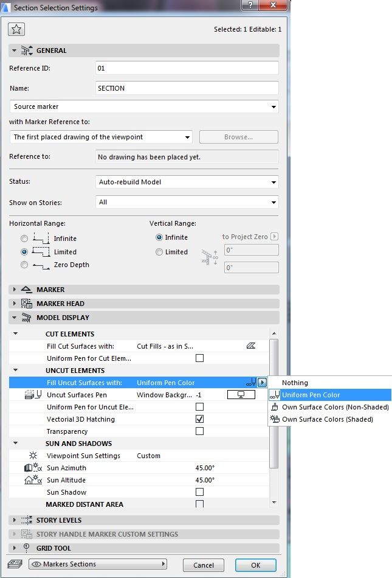
Task: Click the Sun Azimuth icon
Action: (x=33, y=468)
